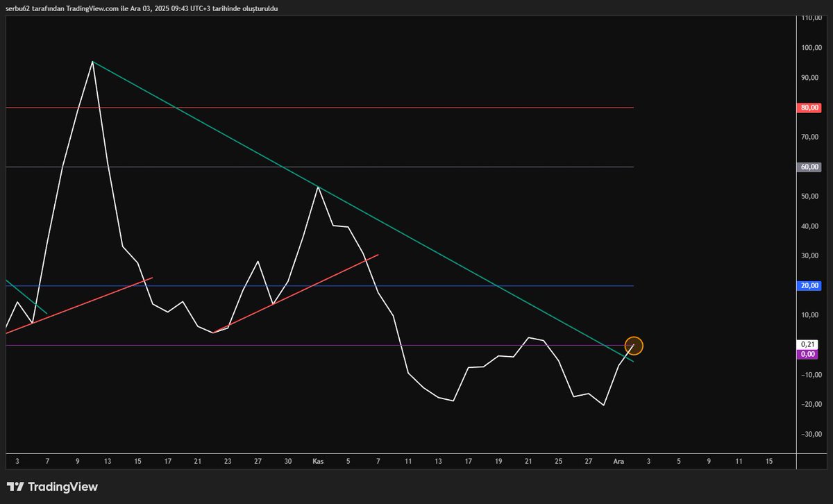Click the 50,00 price axis label
The height and width of the screenshot is (504, 833).
pos(810,196)
